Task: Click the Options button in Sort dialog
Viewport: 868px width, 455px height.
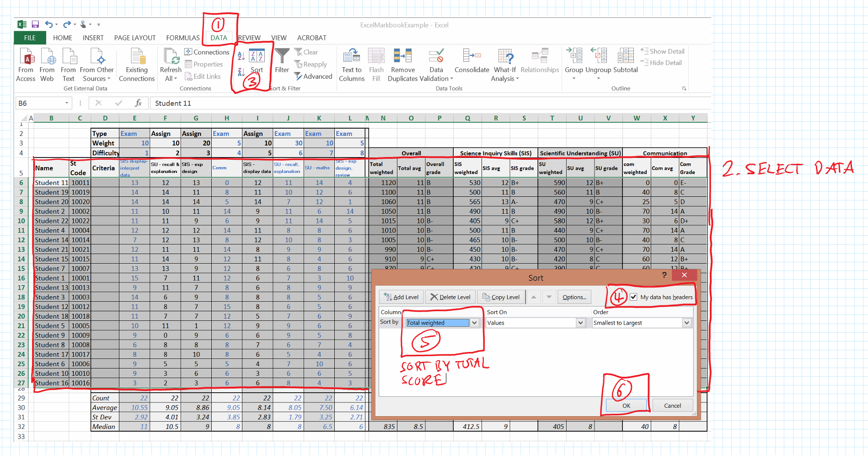Action: (574, 297)
